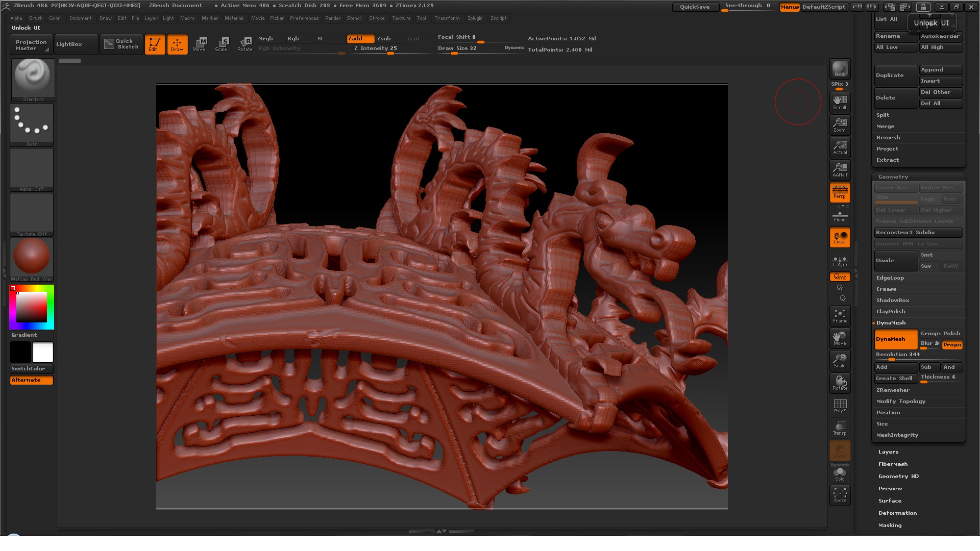This screenshot has height=551, width=980.
Task: Toggle PolyF polyframe display
Action: point(840,406)
